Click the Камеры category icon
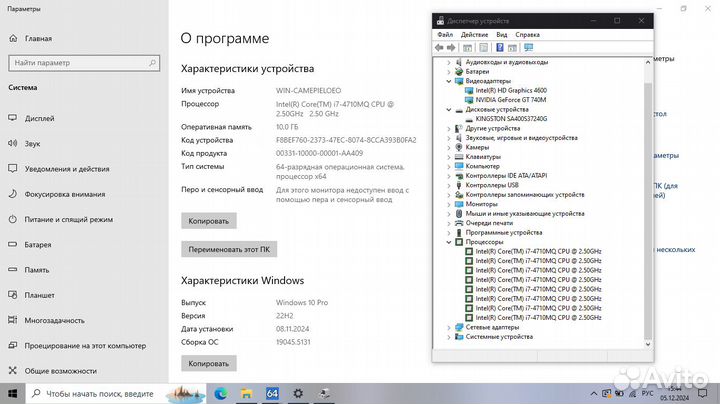 coord(459,147)
